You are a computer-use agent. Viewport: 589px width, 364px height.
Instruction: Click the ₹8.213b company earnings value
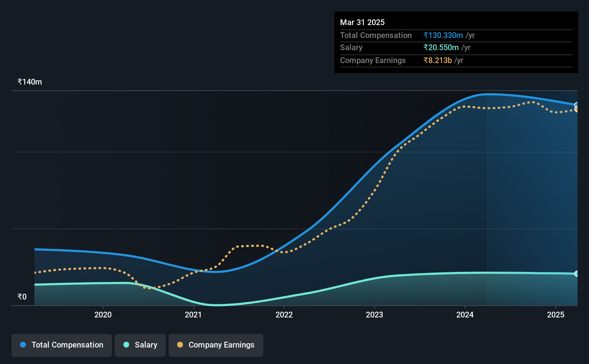point(438,60)
